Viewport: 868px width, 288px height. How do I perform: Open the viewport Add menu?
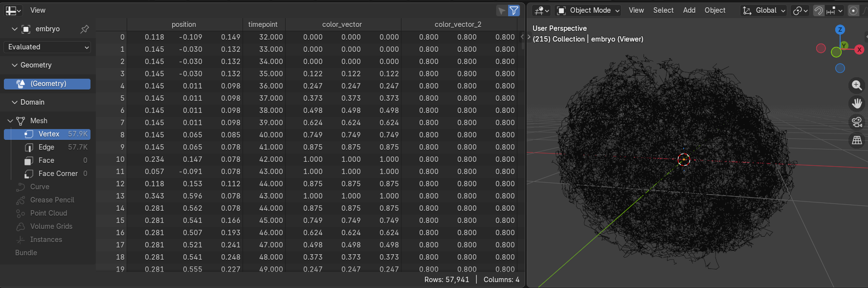pyautogui.click(x=689, y=10)
